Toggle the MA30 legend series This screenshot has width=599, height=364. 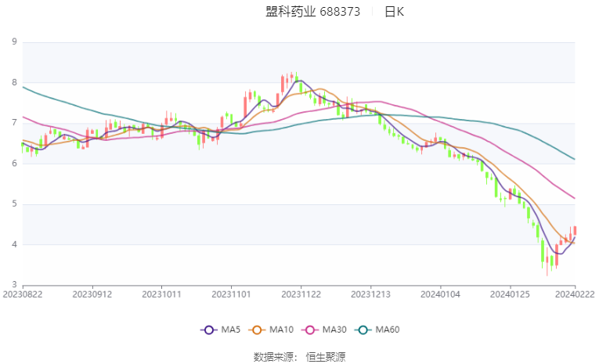pos(324,330)
